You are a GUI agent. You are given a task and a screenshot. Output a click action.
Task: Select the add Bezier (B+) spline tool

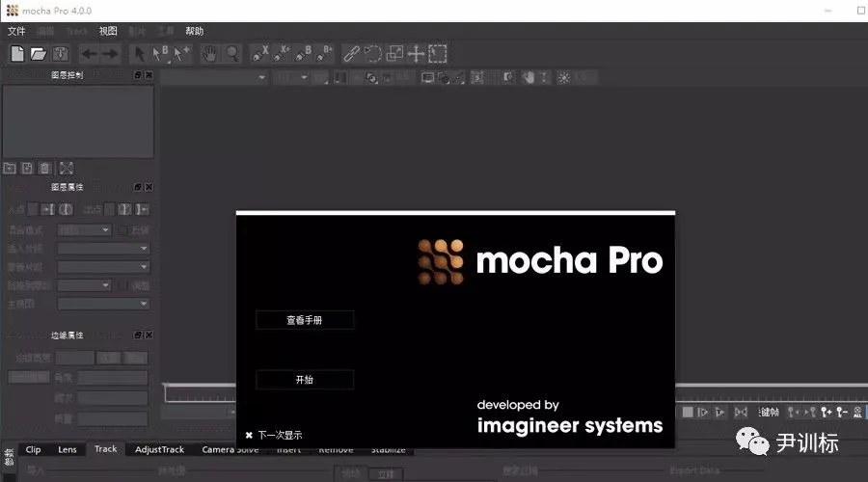[324, 54]
